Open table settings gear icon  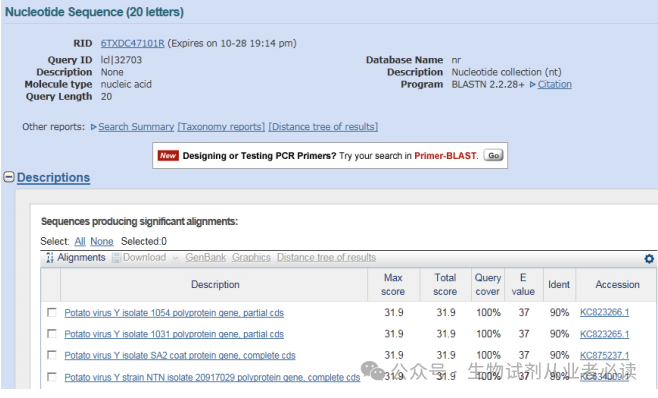point(649,259)
